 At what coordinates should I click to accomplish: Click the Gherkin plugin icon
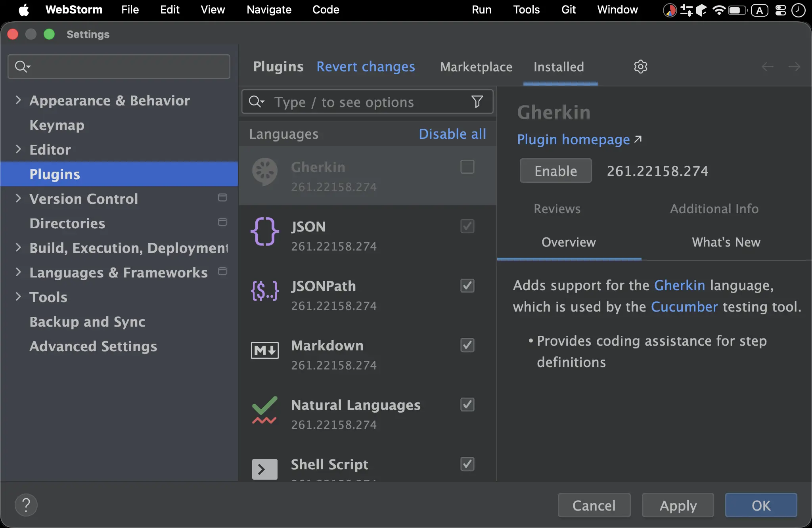pyautogui.click(x=264, y=172)
